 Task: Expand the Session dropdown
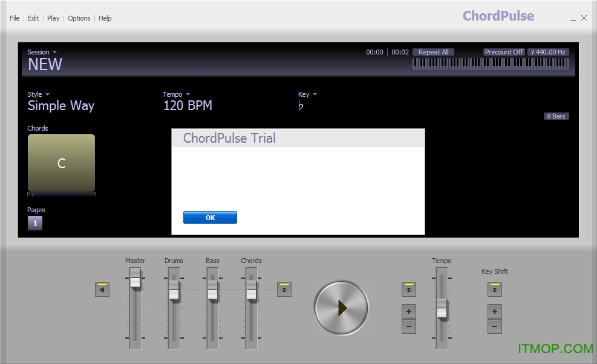point(42,52)
